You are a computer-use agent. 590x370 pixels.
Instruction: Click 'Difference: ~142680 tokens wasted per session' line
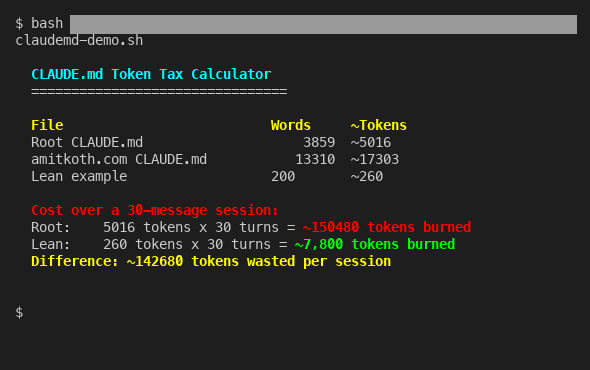point(211,261)
